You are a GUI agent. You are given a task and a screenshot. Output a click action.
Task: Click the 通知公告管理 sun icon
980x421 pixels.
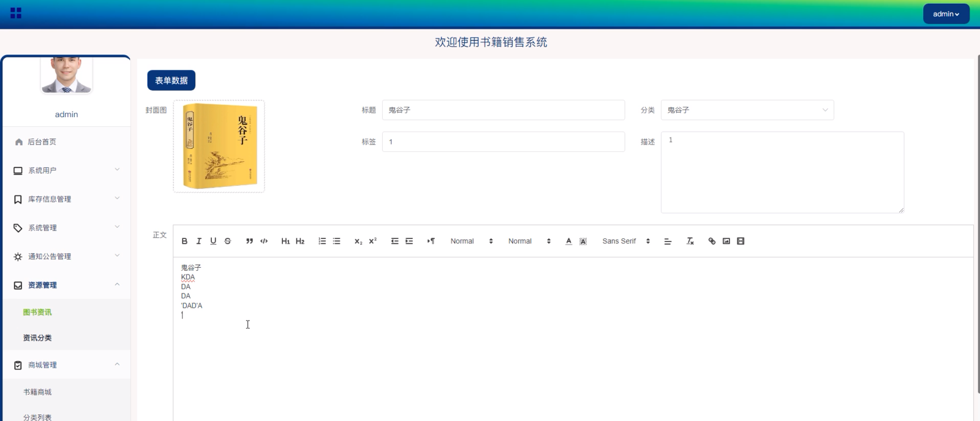click(18, 257)
